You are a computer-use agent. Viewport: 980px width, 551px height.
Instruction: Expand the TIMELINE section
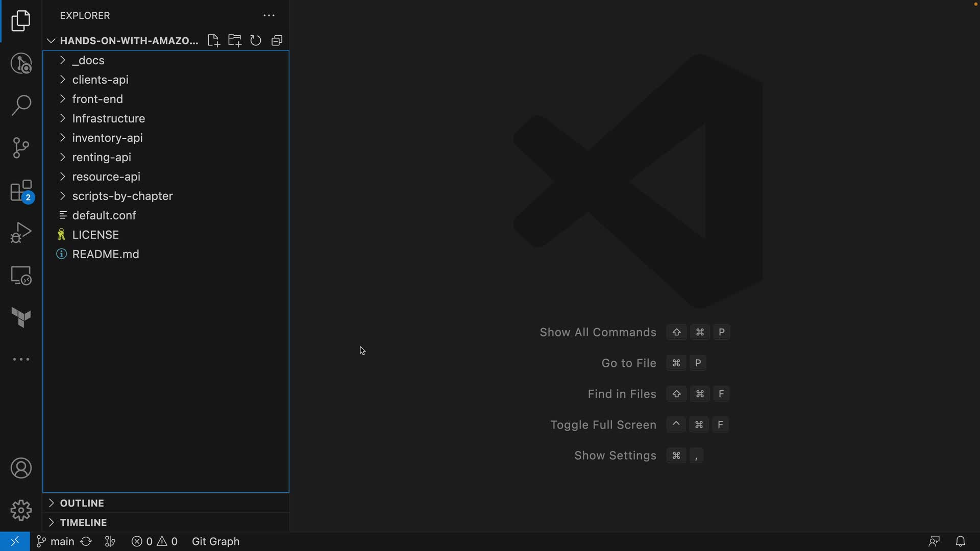83,522
